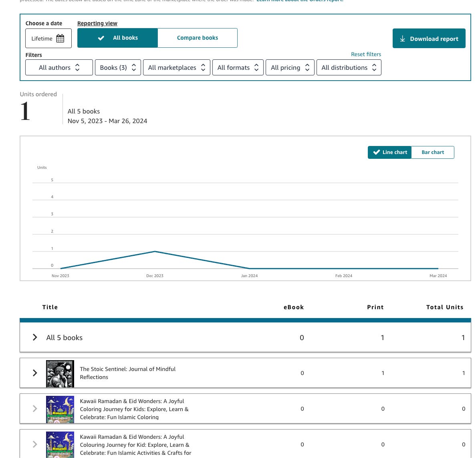Open the All distributions dropdown
The image size is (476, 458).
tap(349, 67)
